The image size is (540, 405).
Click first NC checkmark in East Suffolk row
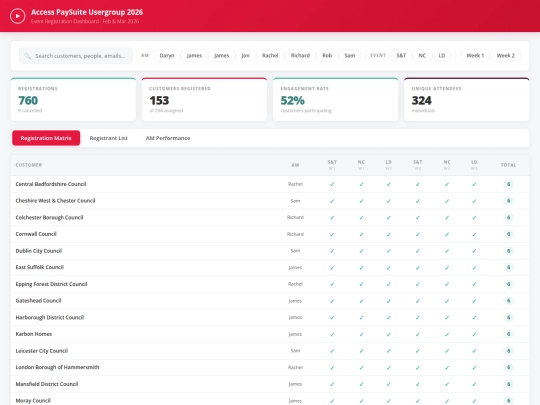(x=361, y=267)
